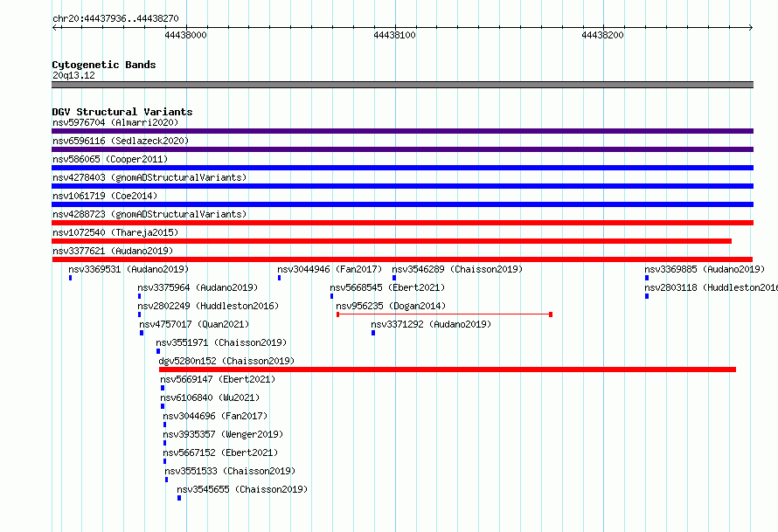Screen dimensions: 778x532
Task: Click nsv5669147 (Ebert2021) label
Action: point(218,379)
